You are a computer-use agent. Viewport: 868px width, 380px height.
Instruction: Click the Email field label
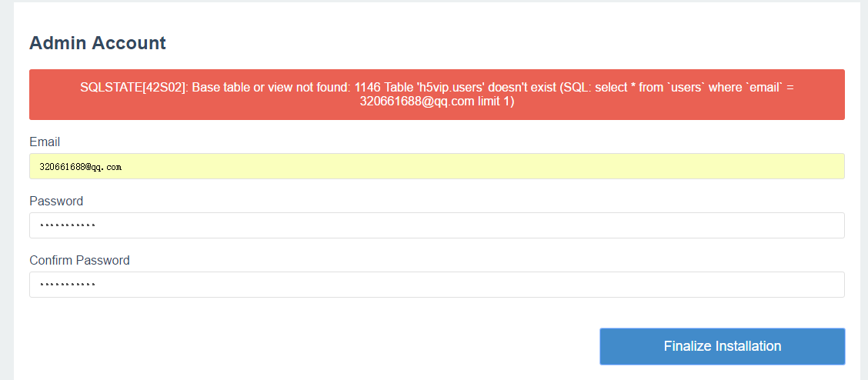(x=45, y=142)
